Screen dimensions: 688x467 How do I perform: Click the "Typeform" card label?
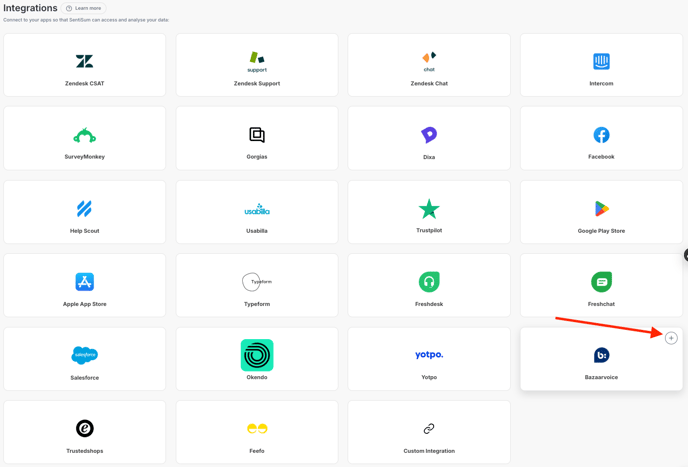pyautogui.click(x=257, y=304)
